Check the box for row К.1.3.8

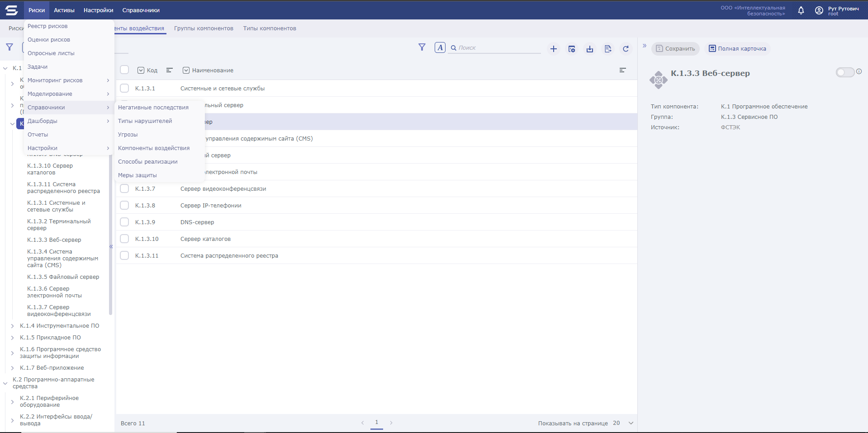coord(124,205)
